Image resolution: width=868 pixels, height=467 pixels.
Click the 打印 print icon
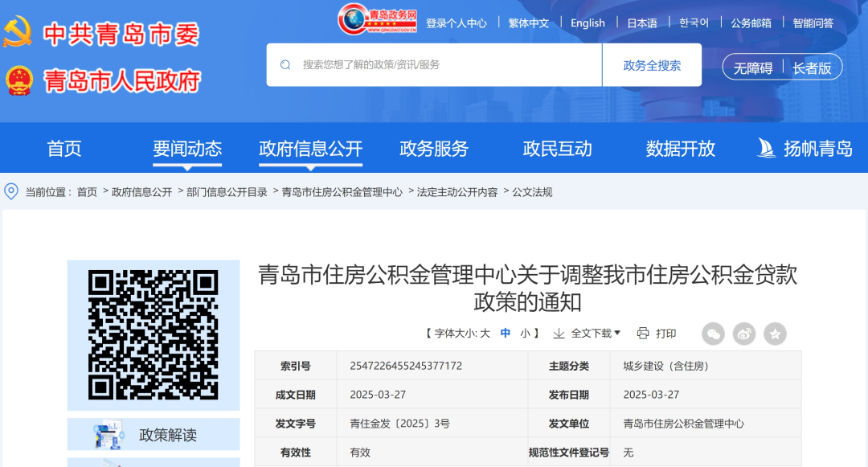(x=641, y=334)
